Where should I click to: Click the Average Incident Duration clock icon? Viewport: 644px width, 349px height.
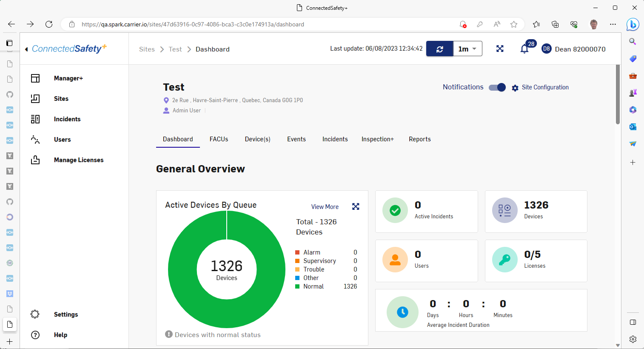coord(402,312)
